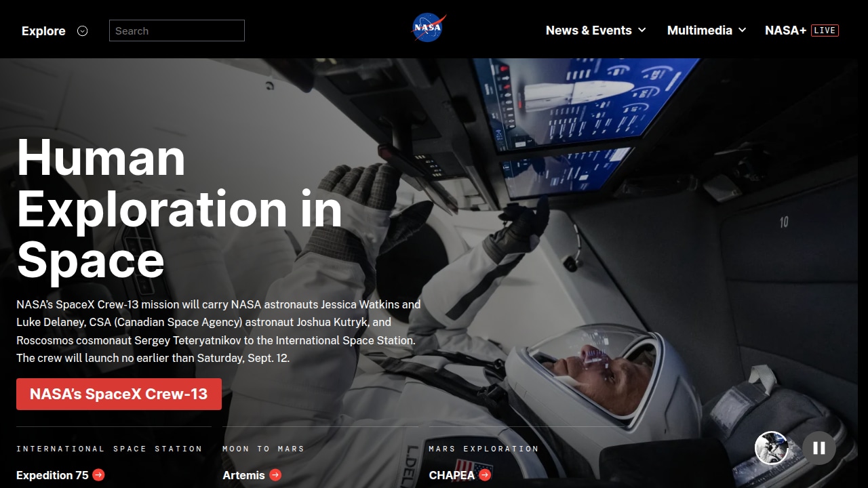Click the red arrow beside Artemis
The width and height of the screenshot is (868, 488).
click(275, 475)
